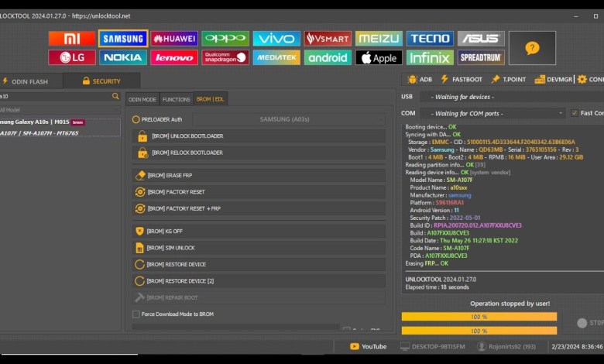Run [BROM] FACTORY RESET + FRP
The image size is (604, 364).
tap(259, 208)
